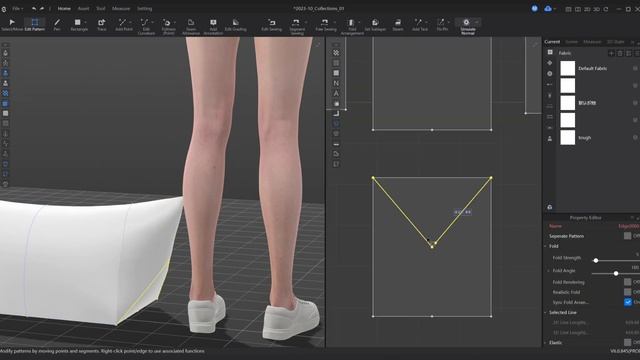Image resolution: width=640 pixels, height=360 pixels.
Task: Adjust the Fold Strength slider handle
Action: click(x=596, y=260)
